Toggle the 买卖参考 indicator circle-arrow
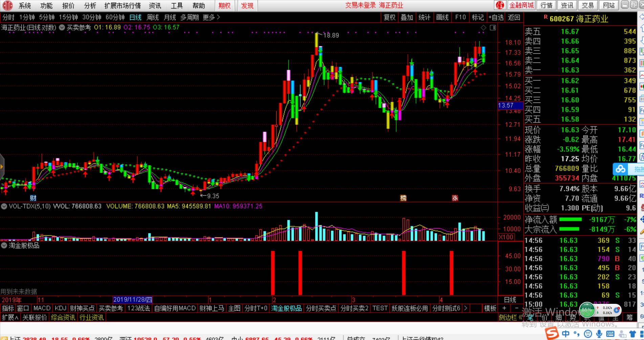644x340 pixels. pyautogui.click(x=62, y=27)
